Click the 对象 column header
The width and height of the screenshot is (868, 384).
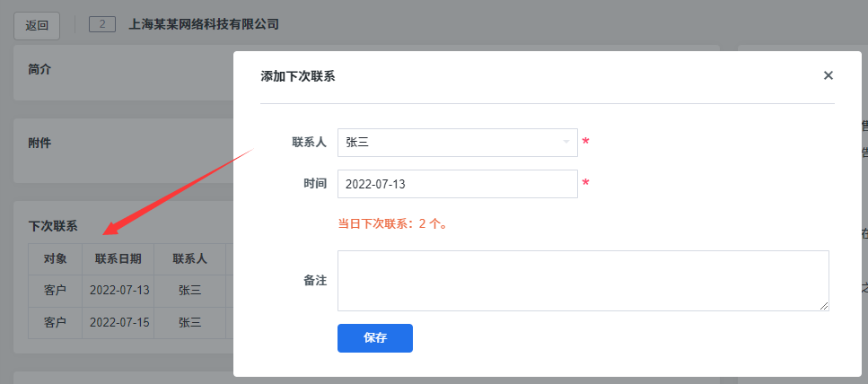55,258
